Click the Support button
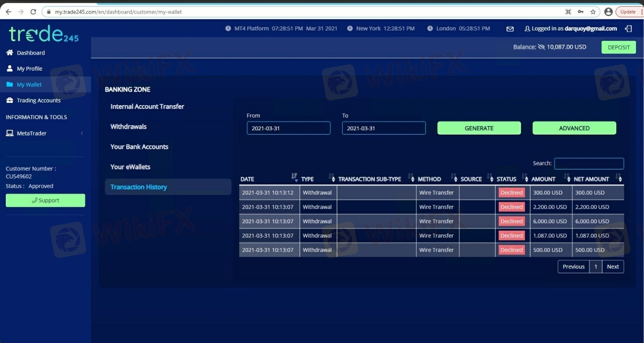 point(45,200)
